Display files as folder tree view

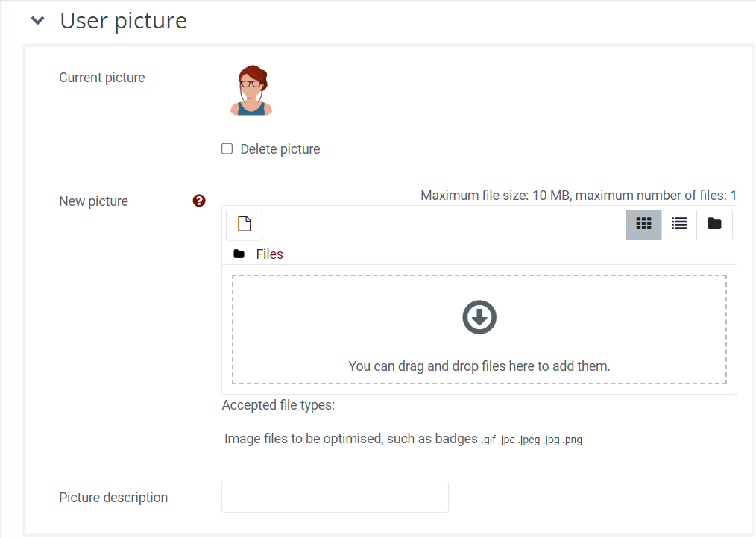pos(714,224)
